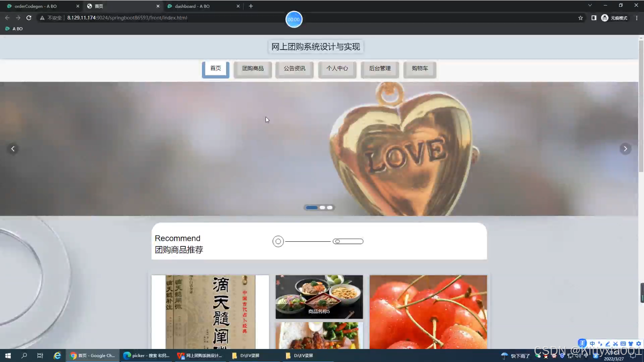
Task: Show next carousel slide
Action: click(x=625, y=149)
